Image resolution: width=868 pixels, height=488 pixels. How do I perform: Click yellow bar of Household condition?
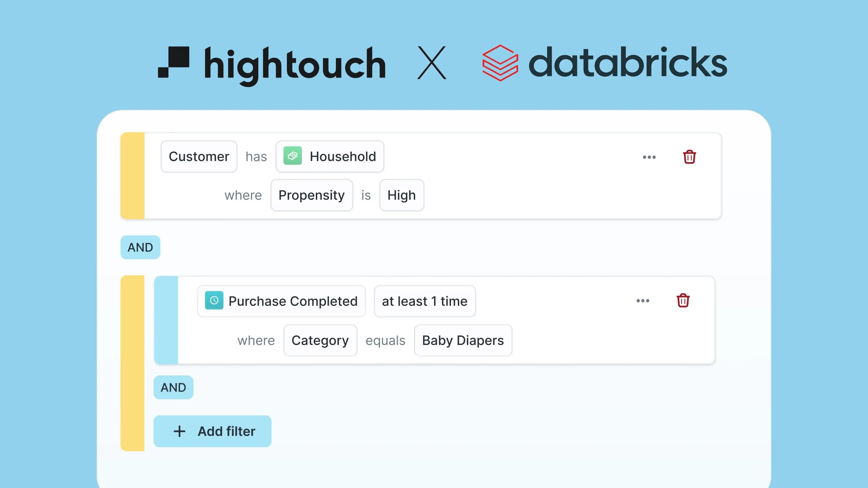point(132,176)
